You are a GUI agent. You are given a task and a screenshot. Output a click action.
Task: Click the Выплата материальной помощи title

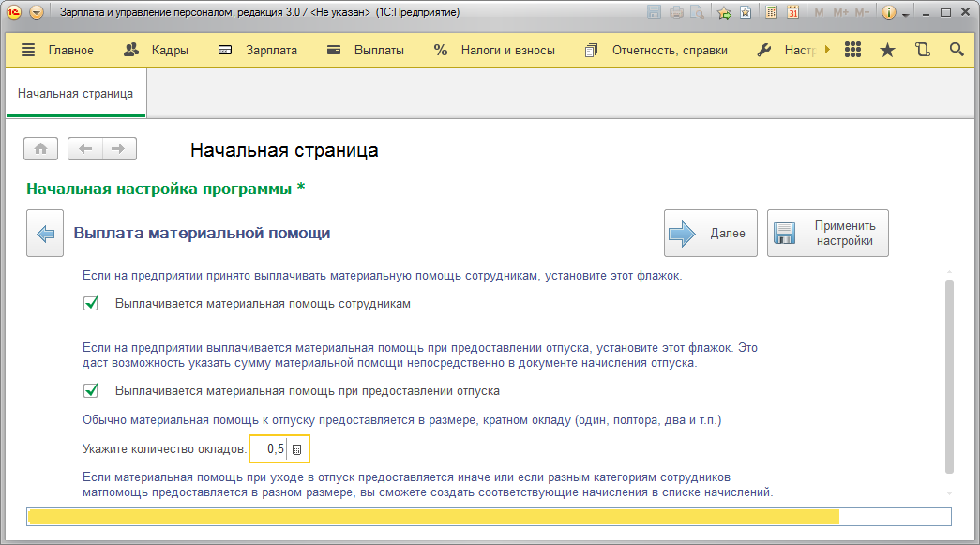tap(202, 234)
